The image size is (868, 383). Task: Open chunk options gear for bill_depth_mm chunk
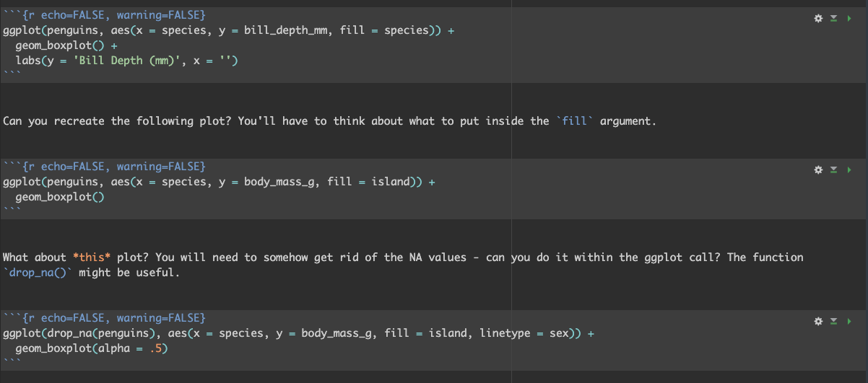click(818, 18)
